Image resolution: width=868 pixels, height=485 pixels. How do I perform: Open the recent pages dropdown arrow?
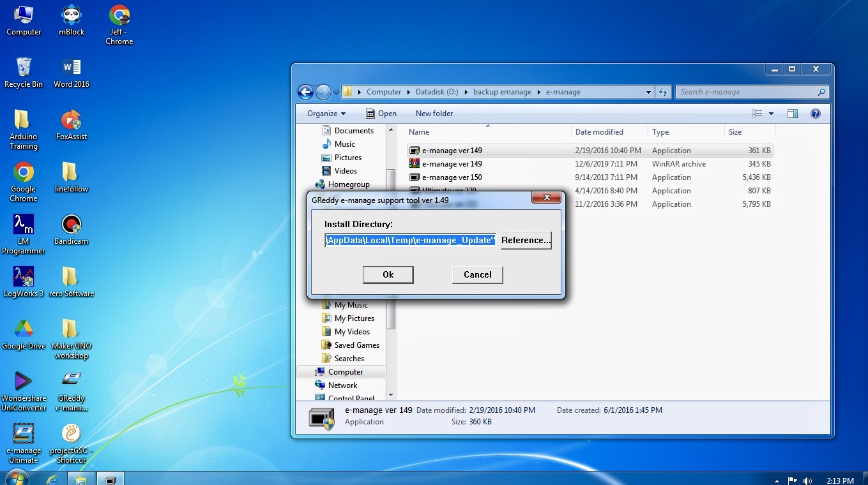point(336,93)
